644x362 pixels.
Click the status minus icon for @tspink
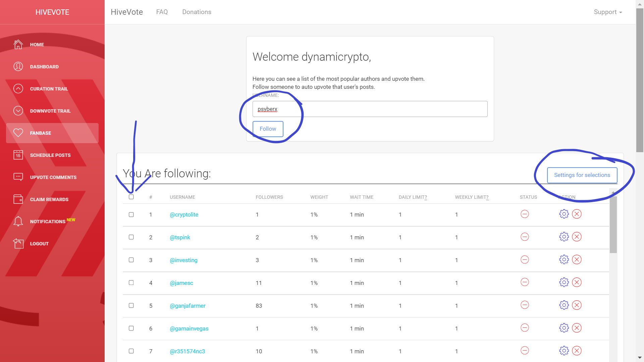pos(525,237)
